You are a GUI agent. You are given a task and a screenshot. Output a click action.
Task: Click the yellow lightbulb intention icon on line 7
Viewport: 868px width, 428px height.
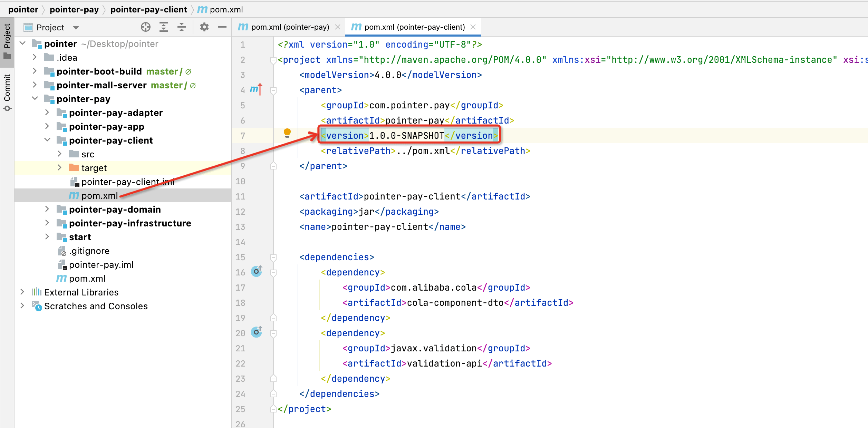pyautogui.click(x=287, y=133)
